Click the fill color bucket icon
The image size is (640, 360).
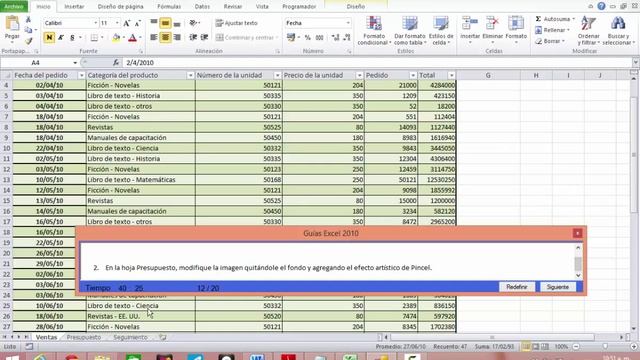pos(116,38)
